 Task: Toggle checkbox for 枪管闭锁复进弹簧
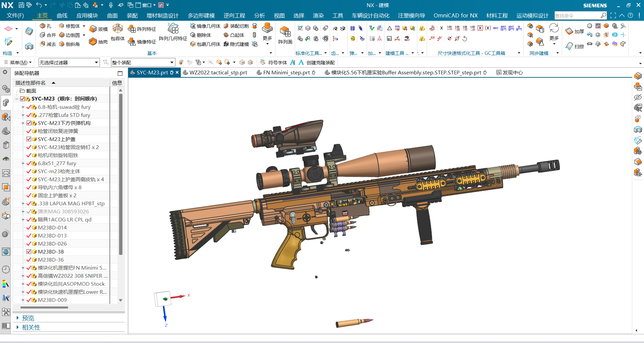tap(29, 131)
